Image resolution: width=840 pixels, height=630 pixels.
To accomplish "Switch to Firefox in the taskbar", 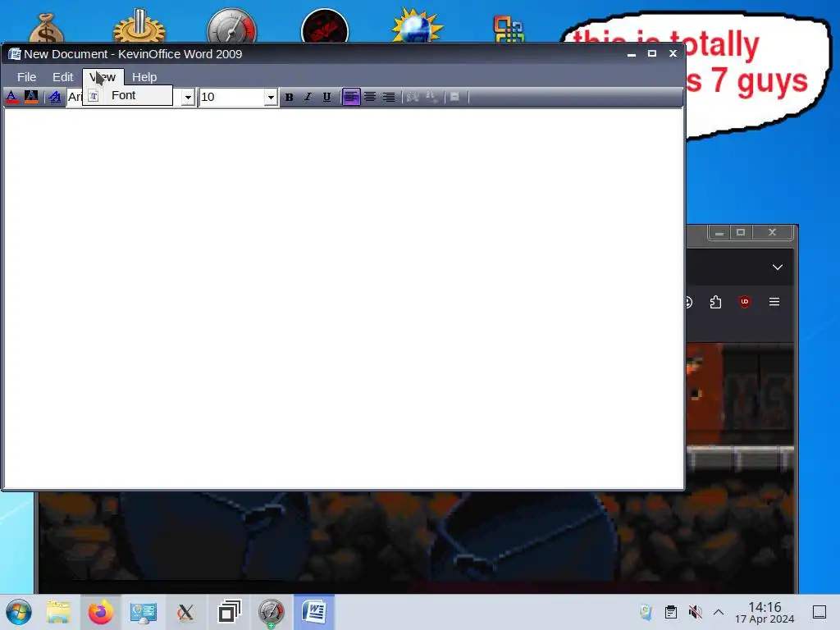I will tap(101, 612).
